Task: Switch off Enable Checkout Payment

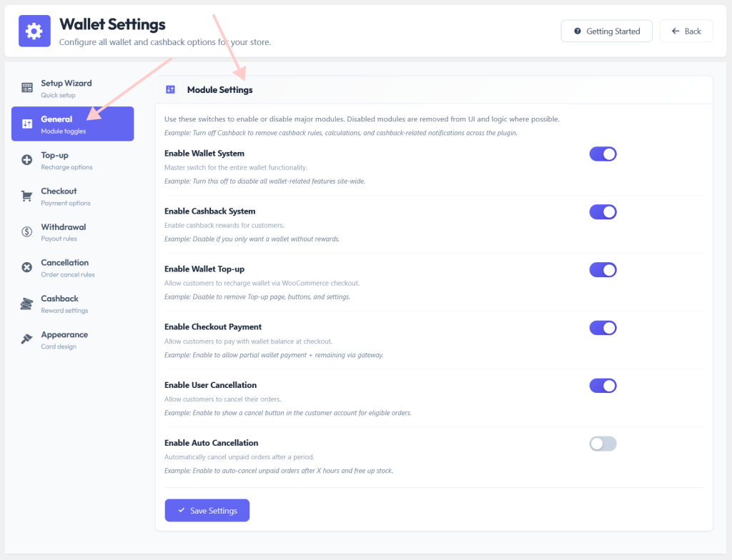Action: 603,328
